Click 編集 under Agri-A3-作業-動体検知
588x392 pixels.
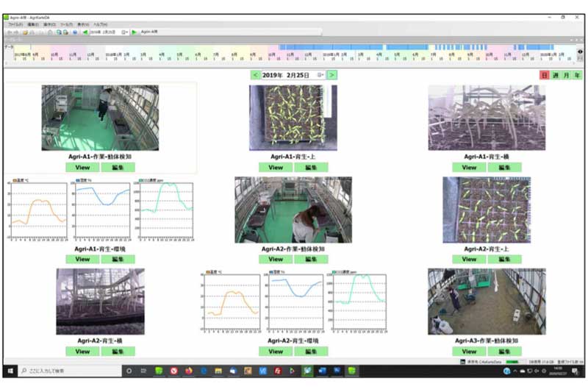pyautogui.click(x=504, y=352)
